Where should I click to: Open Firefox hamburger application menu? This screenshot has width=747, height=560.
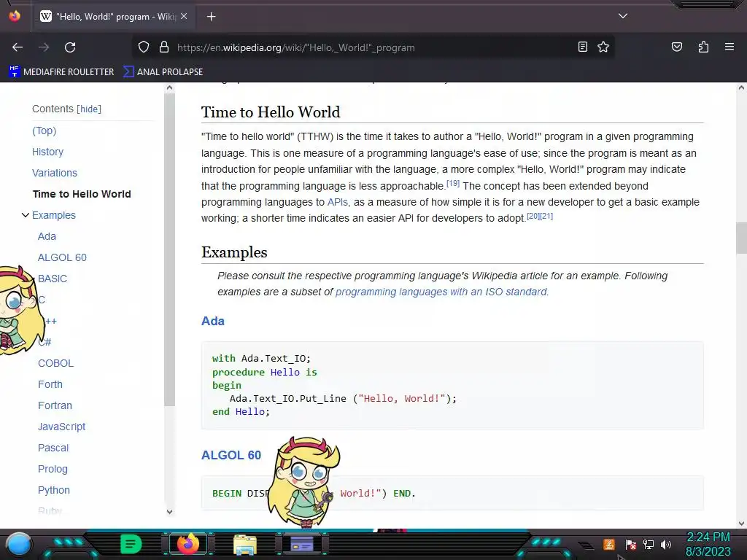point(729,47)
